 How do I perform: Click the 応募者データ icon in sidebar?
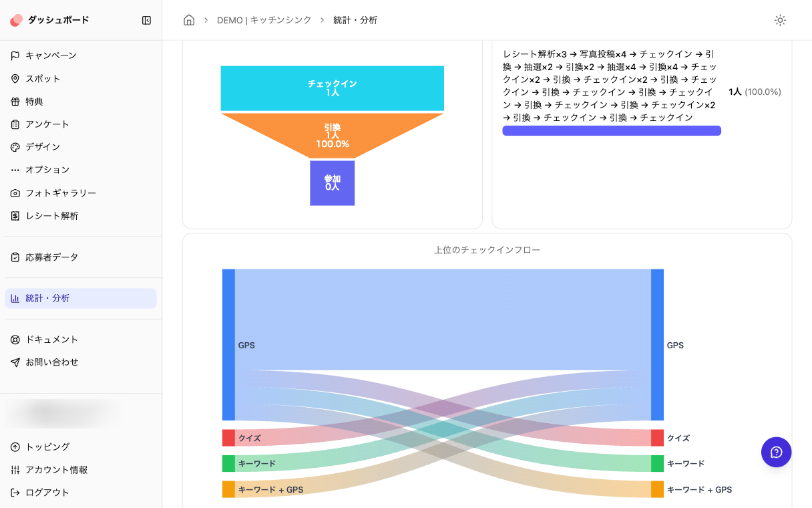coord(15,257)
